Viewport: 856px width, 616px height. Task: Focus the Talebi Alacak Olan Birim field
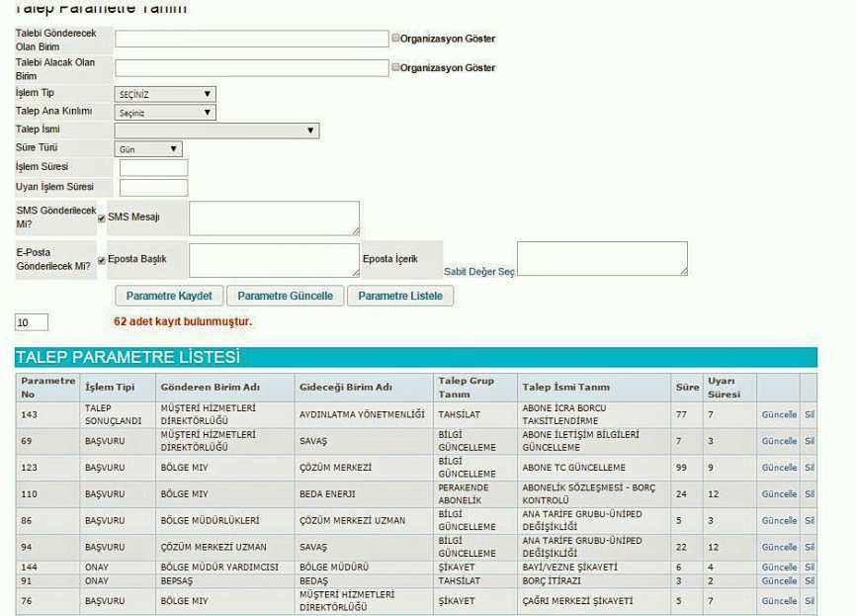click(x=252, y=68)
